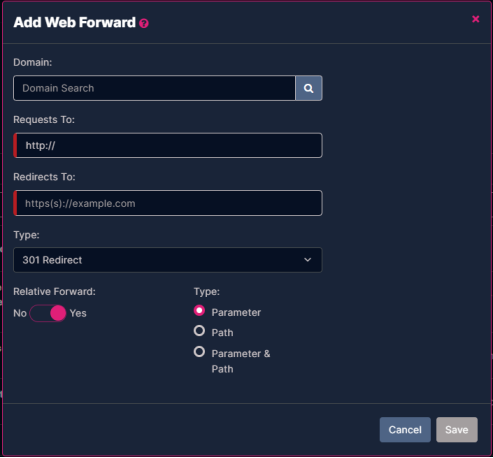Close the Add Web Forward dialog
493x458 pixels.
click(x=476, y=19)
